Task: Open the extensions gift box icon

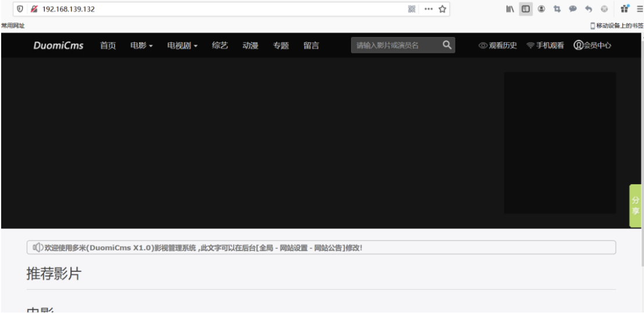Action: 625,9
